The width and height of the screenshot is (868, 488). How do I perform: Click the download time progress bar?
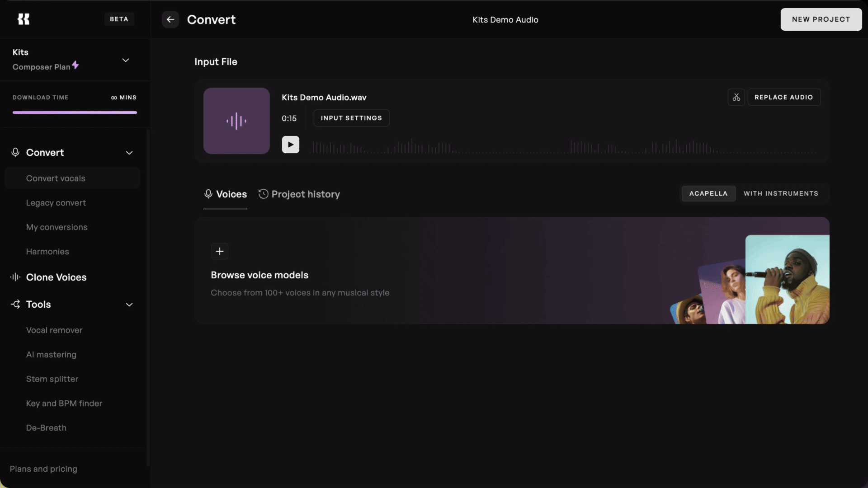coord(75,113)
